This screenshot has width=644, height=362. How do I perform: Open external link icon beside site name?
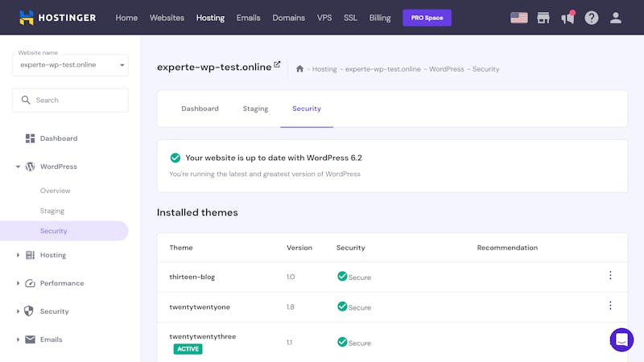[x=277, y=64]
